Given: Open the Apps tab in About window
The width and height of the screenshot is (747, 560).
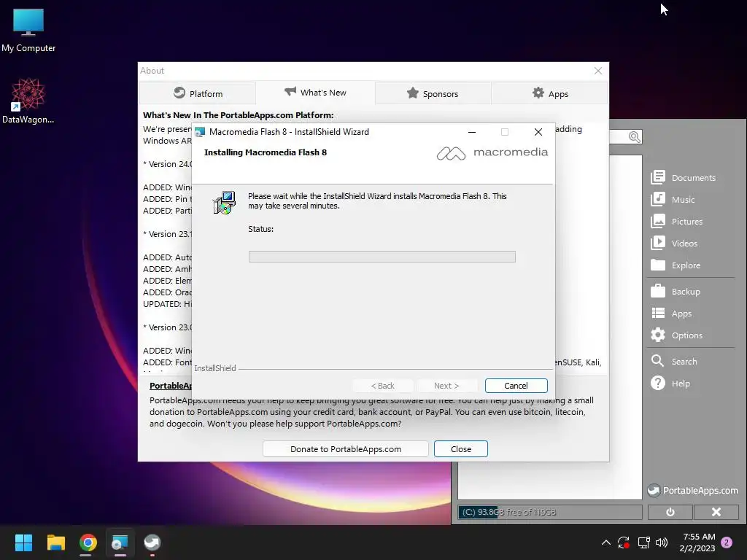Looking at the screenshot, I should [x=550, y=93].
